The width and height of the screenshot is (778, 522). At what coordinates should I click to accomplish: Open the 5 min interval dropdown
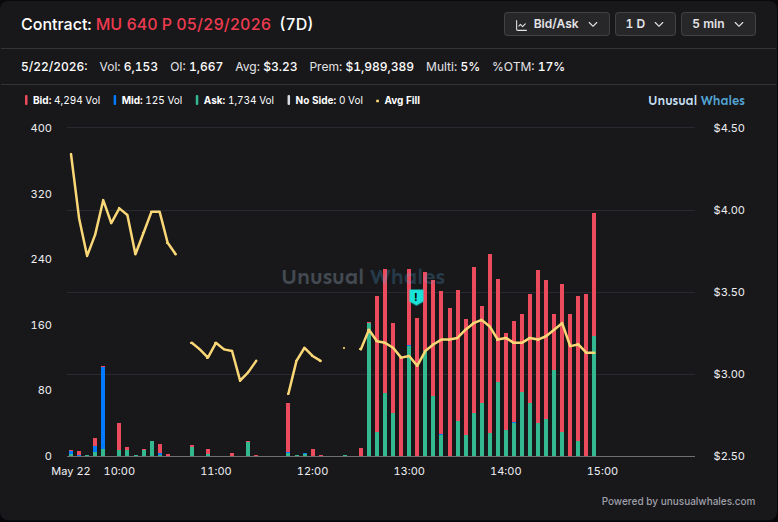718,24
